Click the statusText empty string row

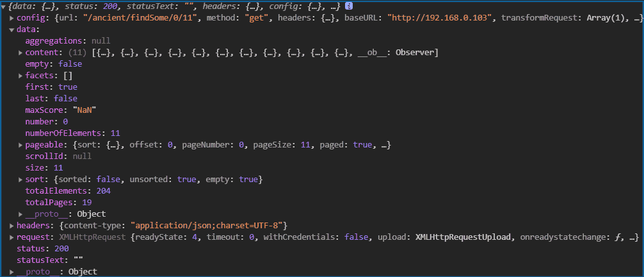50,260
